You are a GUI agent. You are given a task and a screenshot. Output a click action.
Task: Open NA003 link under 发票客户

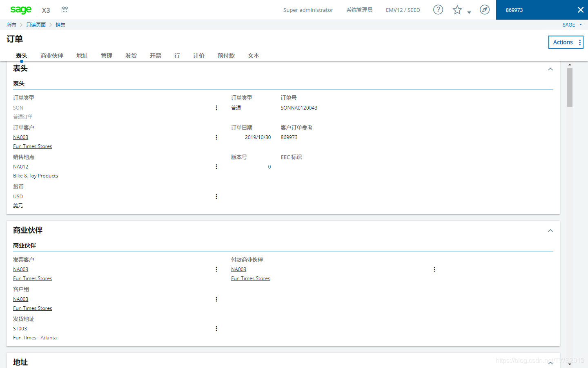[x=20, y=269]
